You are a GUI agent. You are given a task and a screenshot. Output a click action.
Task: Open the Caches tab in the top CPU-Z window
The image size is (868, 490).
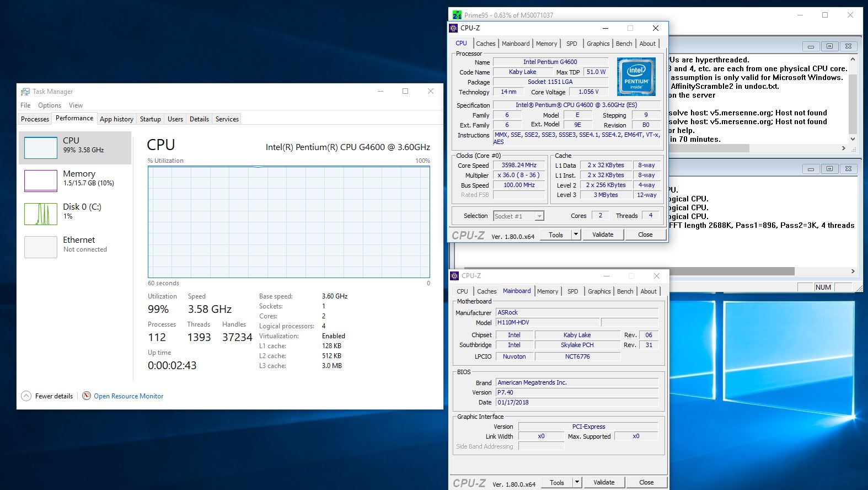click(486, 44)
